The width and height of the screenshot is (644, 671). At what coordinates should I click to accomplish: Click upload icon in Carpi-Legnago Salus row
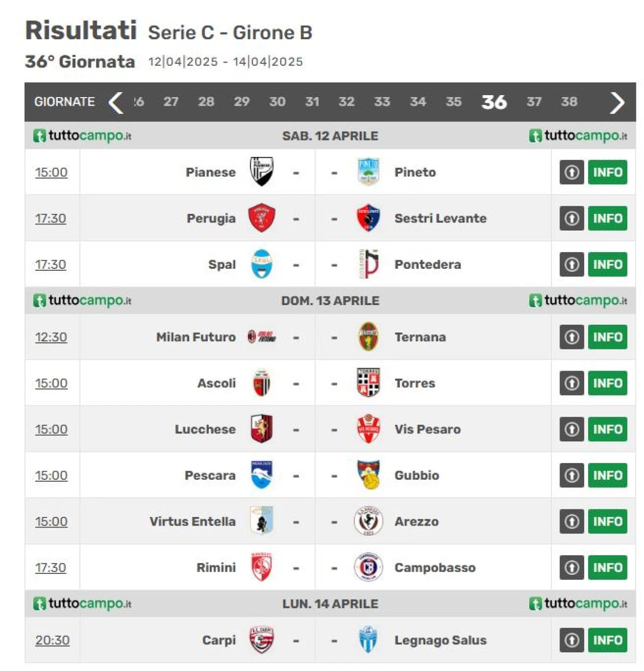pos(572,640)
